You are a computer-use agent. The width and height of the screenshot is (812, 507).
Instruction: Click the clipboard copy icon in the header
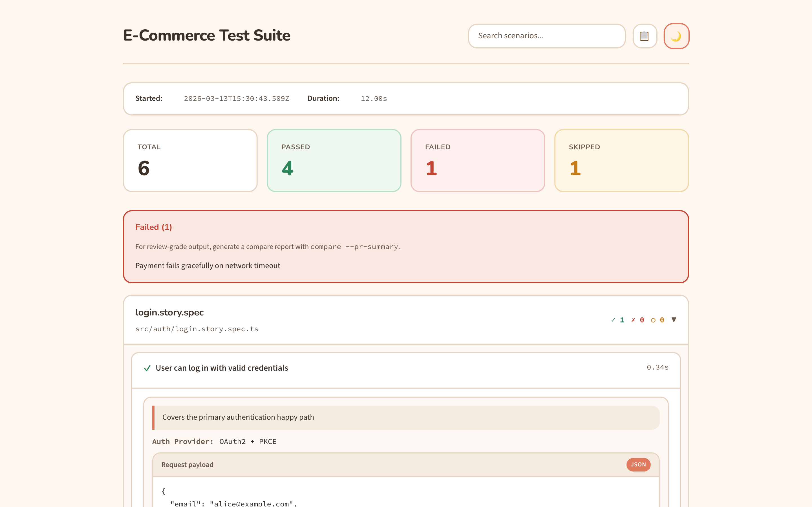(x=644, y=36)
